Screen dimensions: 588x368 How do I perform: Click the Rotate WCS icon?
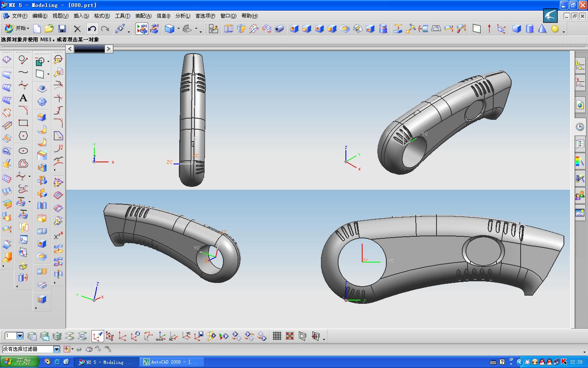click(136, 336)
